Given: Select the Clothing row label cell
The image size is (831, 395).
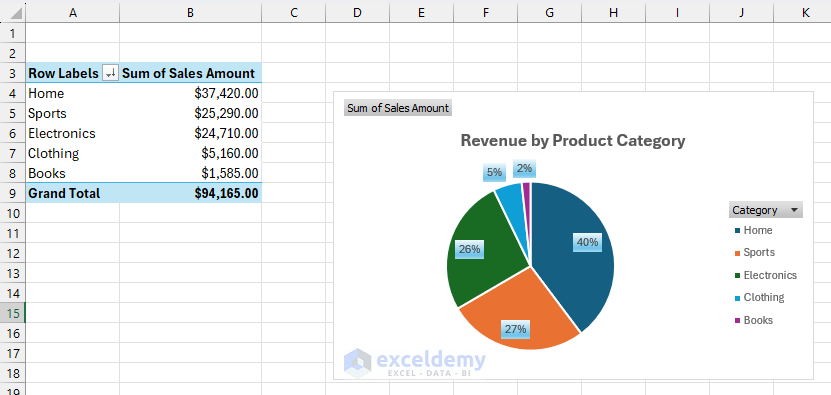Looking at the screenshot, I should (73, 153).
